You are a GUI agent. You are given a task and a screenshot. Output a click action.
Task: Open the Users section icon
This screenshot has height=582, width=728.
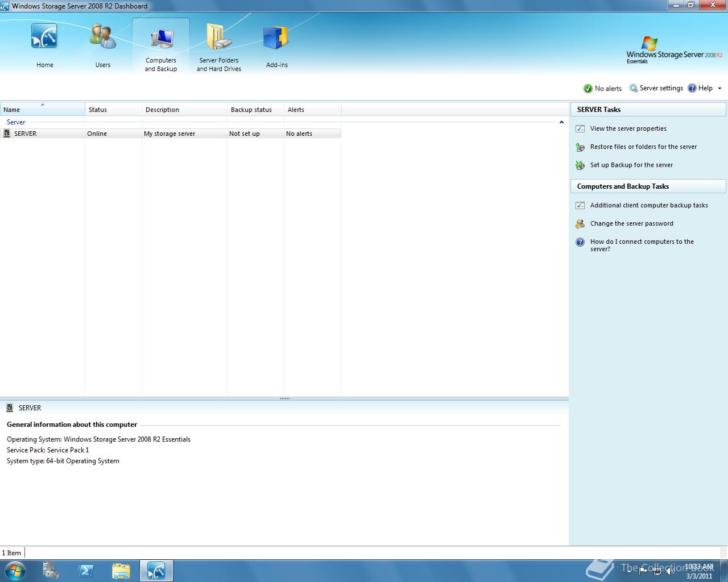tap(103, 38)
